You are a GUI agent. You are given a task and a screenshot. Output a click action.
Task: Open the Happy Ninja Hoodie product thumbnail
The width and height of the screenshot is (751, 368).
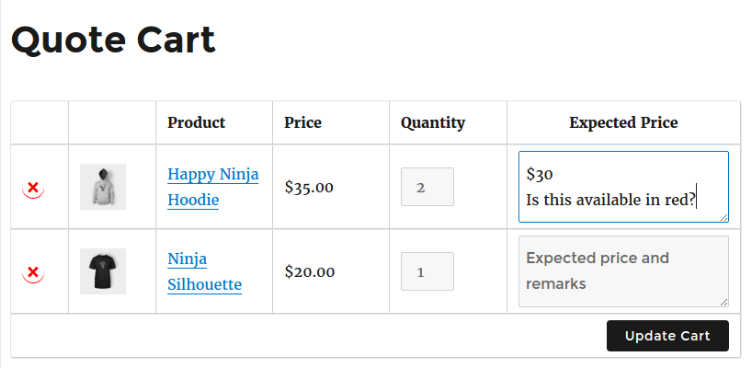coord(103,187)
